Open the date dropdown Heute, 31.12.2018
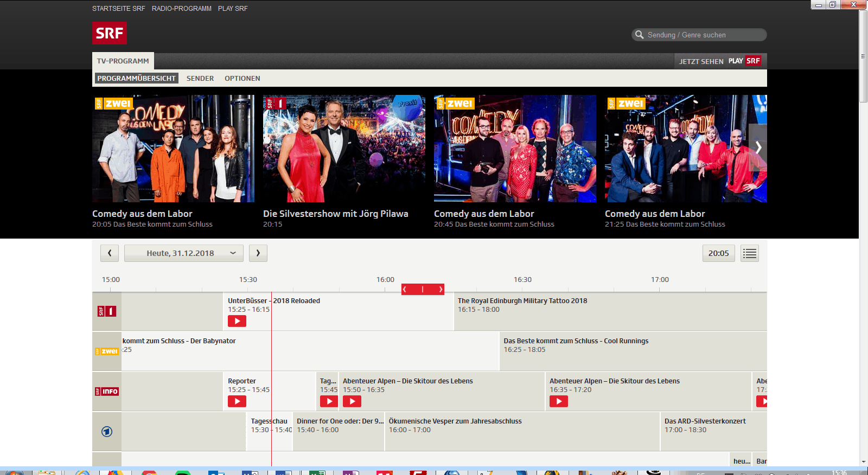The height and width of the screenshot is (475, 868). (x=184, y=253)
